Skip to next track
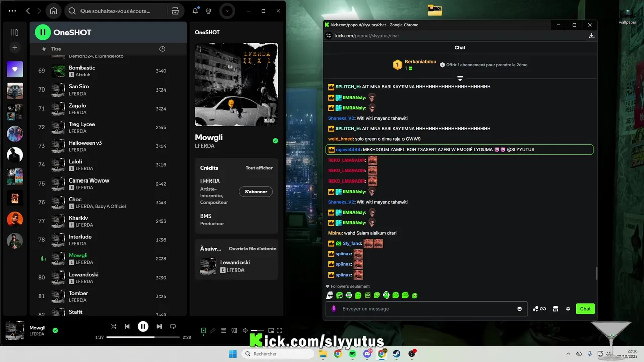644x362 pixels. coord(159,326)
